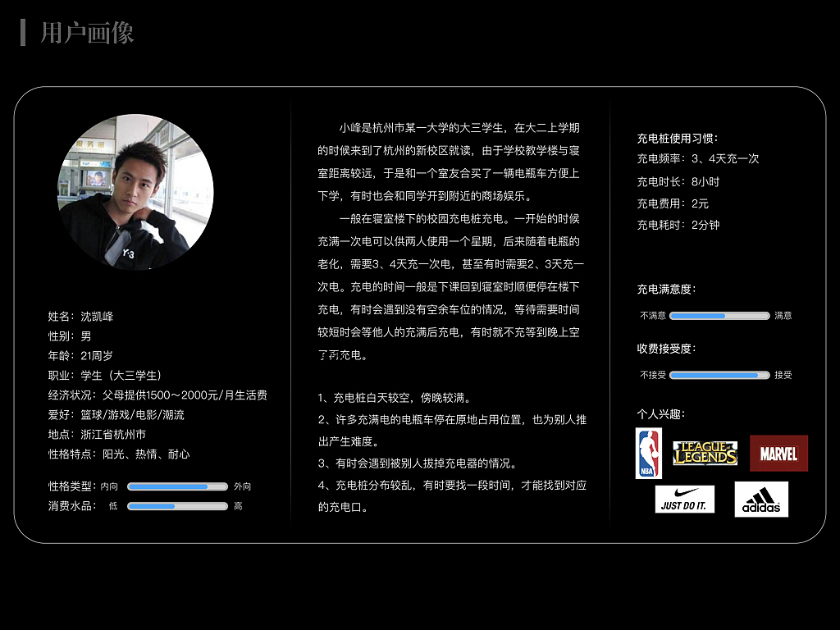Click the 接受 label at slider end

(783, 375)
